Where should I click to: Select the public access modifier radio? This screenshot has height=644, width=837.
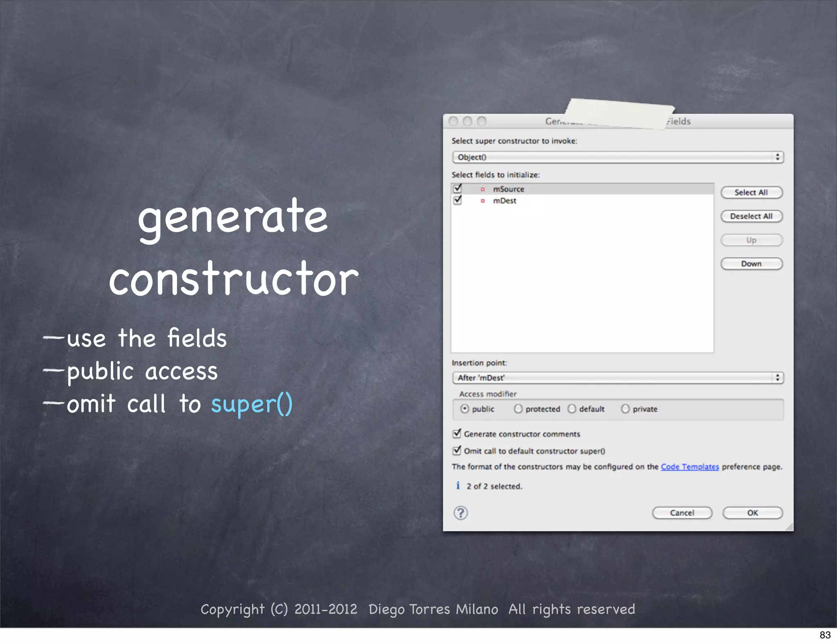pos(465,409)
